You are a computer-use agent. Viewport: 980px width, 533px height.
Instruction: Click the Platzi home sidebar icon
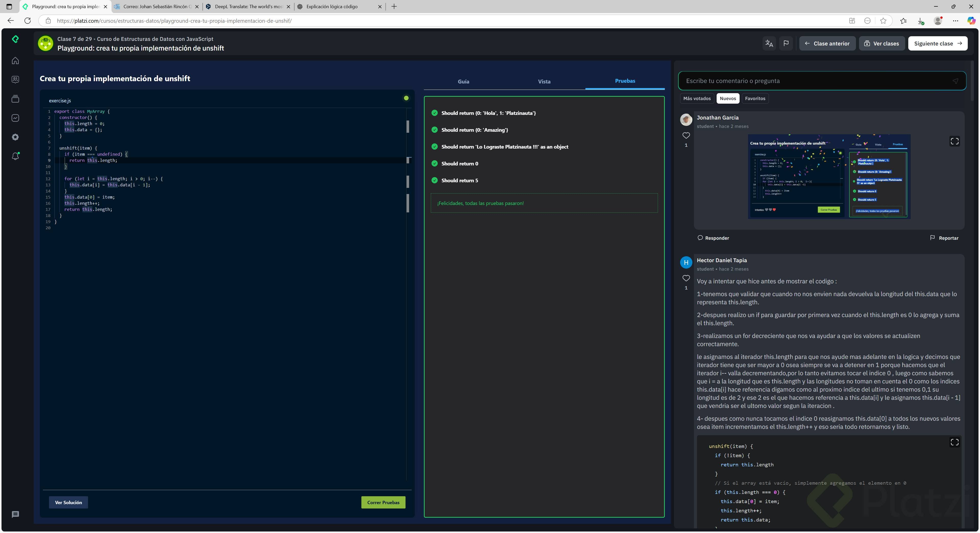click(15, 60)
